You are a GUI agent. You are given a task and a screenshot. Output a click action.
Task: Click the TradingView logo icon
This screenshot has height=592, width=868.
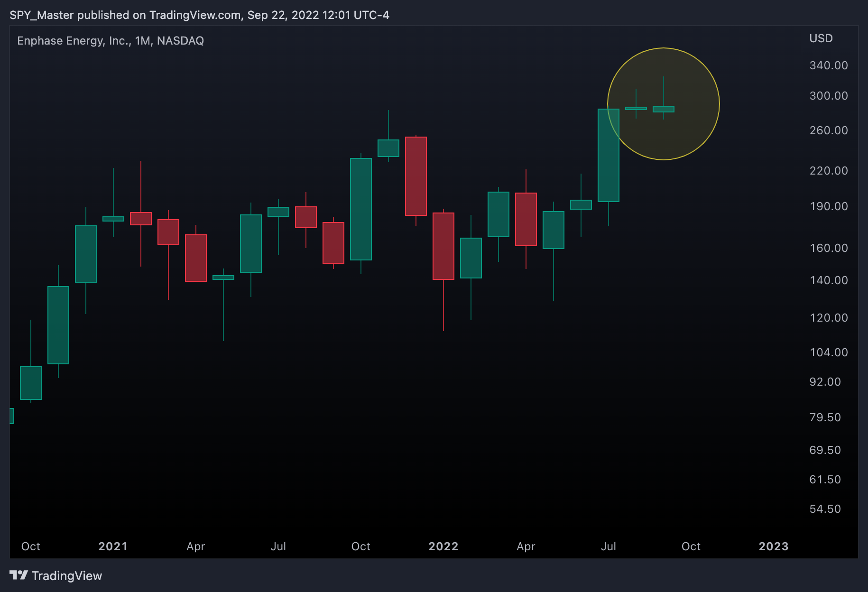point(18,575)
